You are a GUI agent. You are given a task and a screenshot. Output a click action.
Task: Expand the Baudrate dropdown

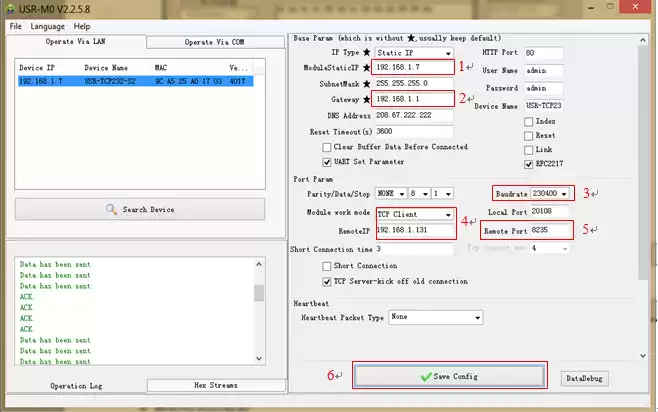tap(566, 192)
